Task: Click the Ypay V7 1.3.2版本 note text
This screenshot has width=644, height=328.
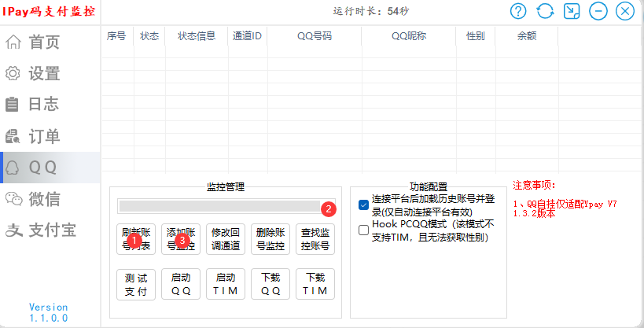Action: coord(565,208)
